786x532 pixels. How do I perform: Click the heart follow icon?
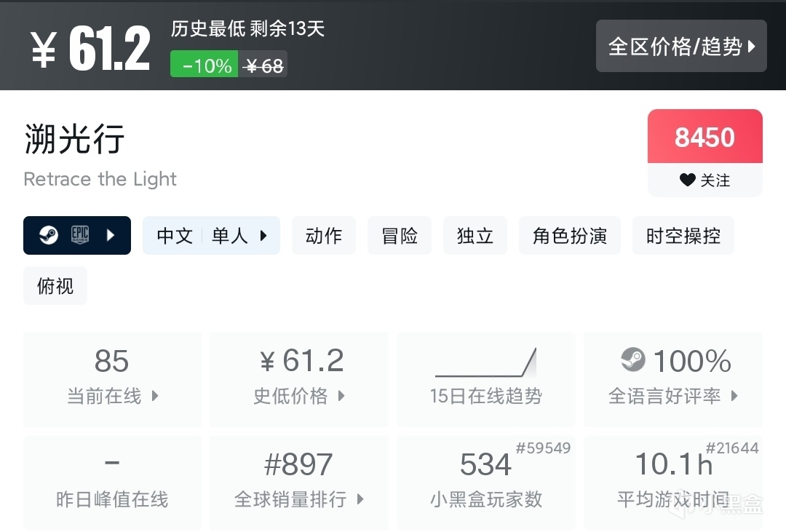(687, 180)
